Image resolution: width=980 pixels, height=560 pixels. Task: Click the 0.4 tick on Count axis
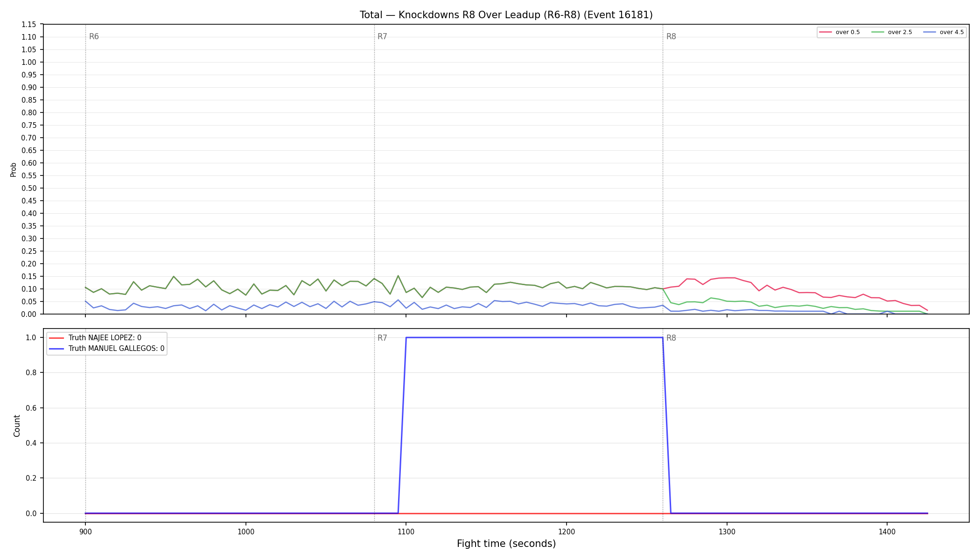pyautogui.click(x=31, y=443)
